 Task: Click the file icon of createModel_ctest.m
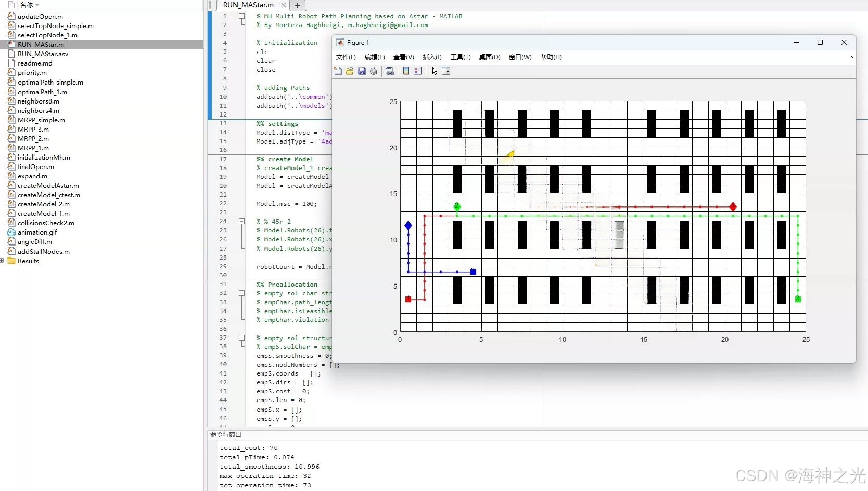point(11,195)
